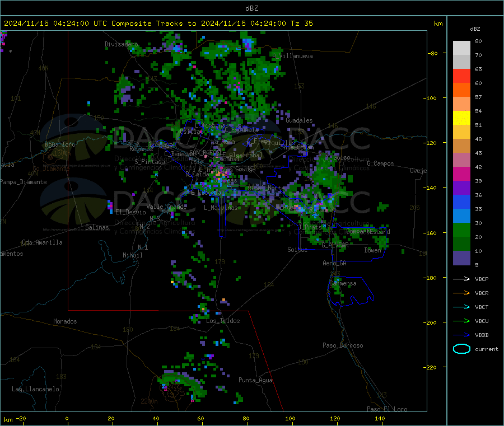This screenshot has width=504, height=426.
Task: Click the 'Tz 35' threshold text
Action: click(x=301, y=24)
